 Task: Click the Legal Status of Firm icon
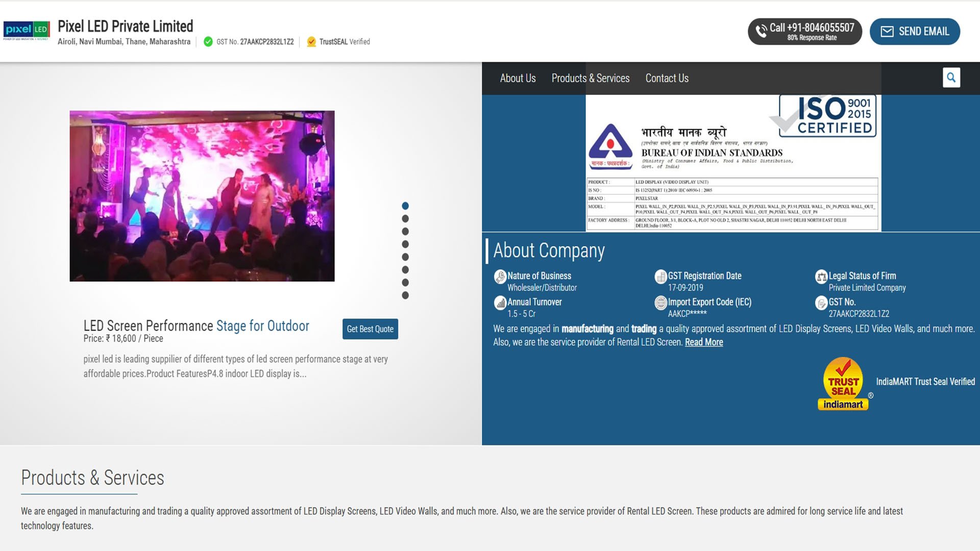(x=821, y=277)
